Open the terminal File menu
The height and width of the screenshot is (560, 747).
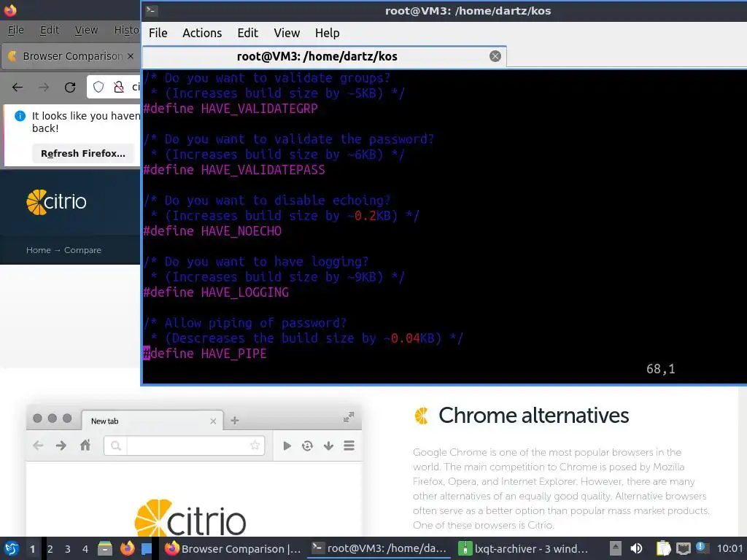[x=158, y=33]
